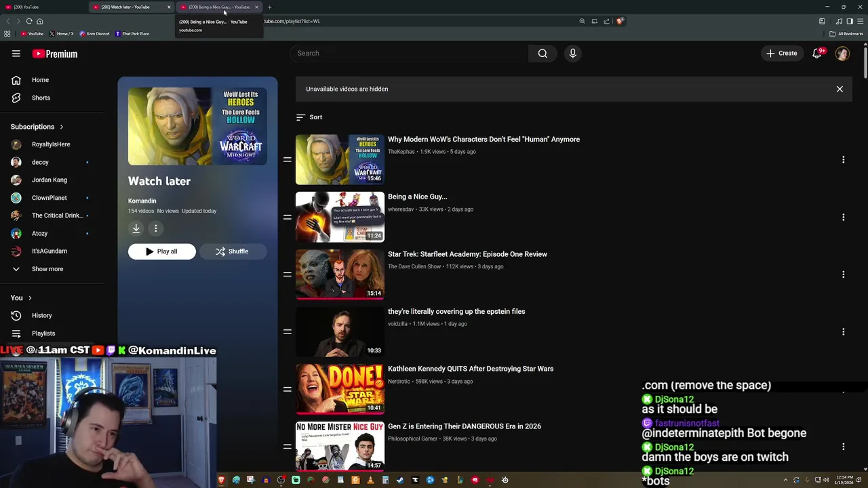The image size is (868, 488).
Task: Expand Subscriptions section chevron
Action: 61,127
